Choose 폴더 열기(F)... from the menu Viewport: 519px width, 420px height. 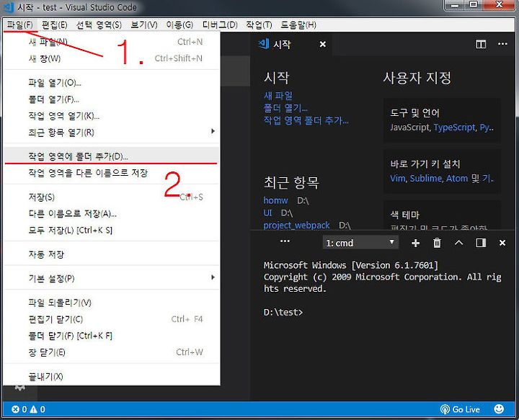click(x=112, y=99)
